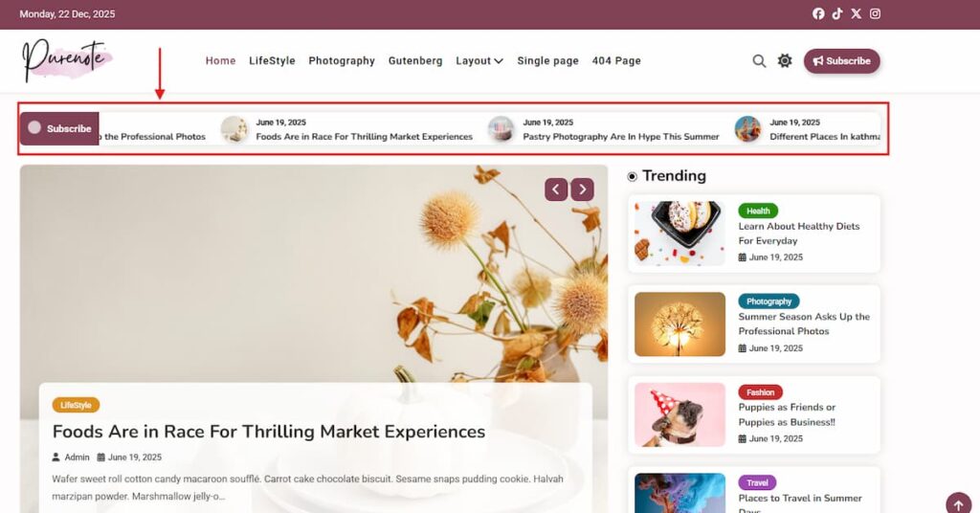Go to previous slide arrow
Image resolution: width=980 pixels, height=513 pixels.
pyautogui.click(x=556, y=190)
